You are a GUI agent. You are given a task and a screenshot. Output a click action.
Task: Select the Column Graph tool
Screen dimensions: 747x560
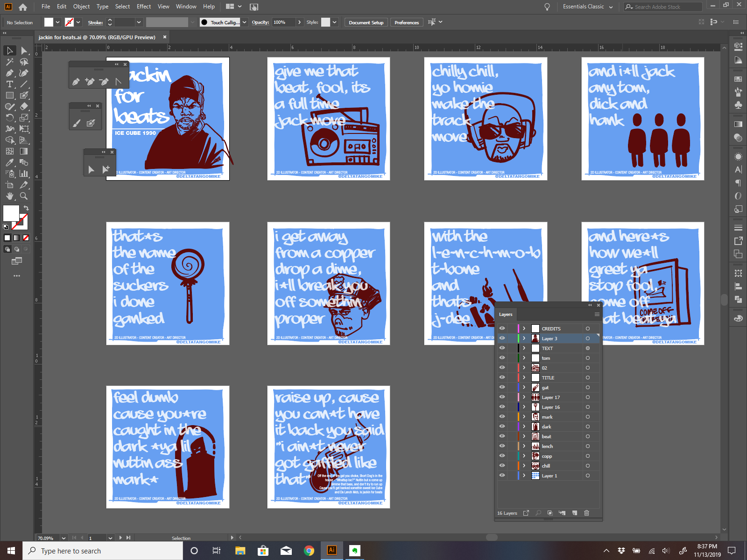point(24,174)
